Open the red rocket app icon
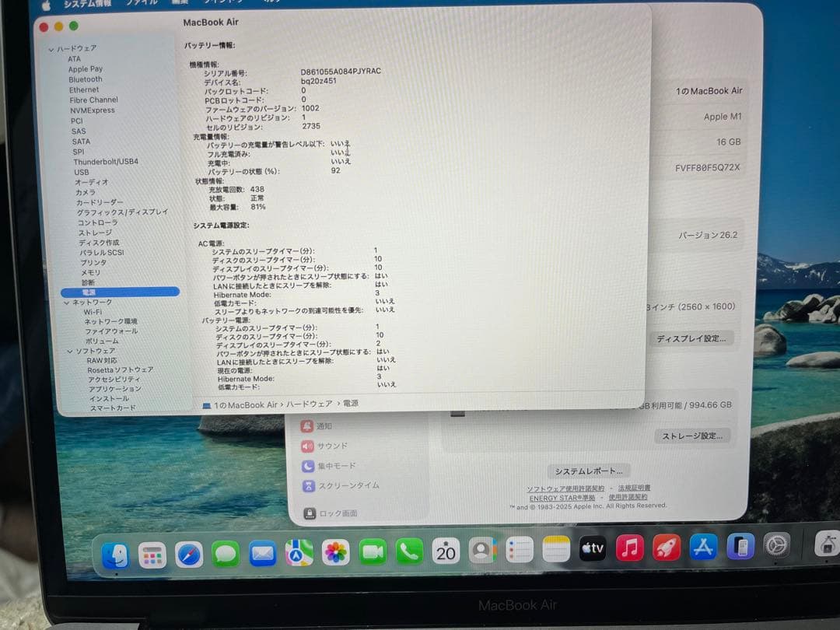Screen dimensions: 840x630 [x=667, y=548]
